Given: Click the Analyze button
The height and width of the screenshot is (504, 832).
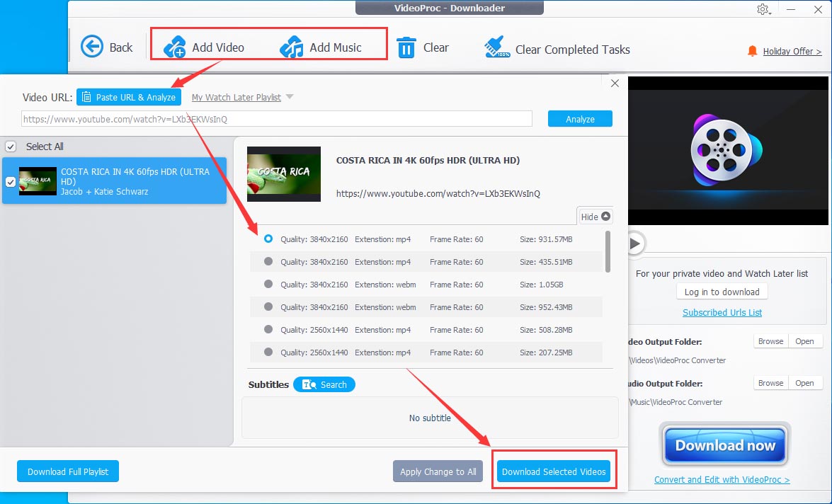Looking at the screenshot, I should tap(580, 119).
